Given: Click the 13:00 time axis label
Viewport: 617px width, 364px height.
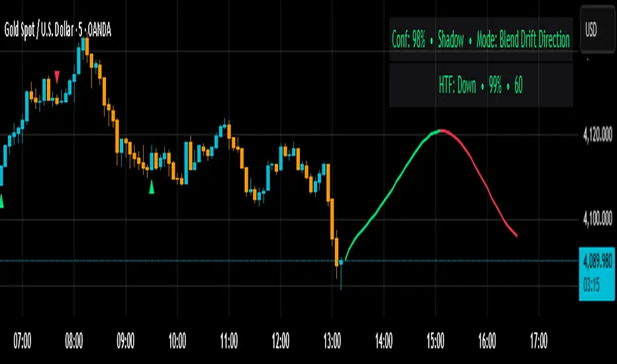Looking at the screenshot, I should pyautogui.click(x=332, y=341).
